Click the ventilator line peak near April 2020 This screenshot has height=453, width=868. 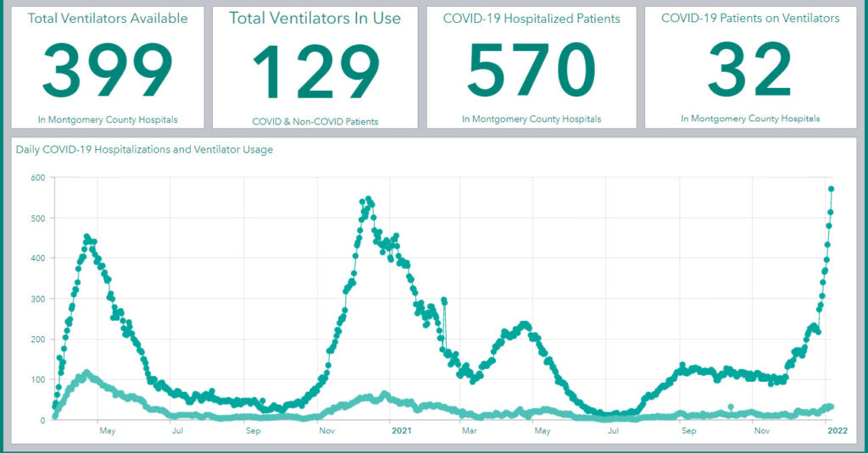click(86, 373)
